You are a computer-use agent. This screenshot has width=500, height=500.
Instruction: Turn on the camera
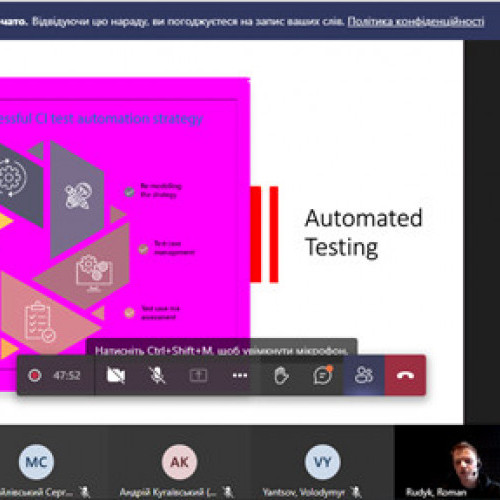116,376
